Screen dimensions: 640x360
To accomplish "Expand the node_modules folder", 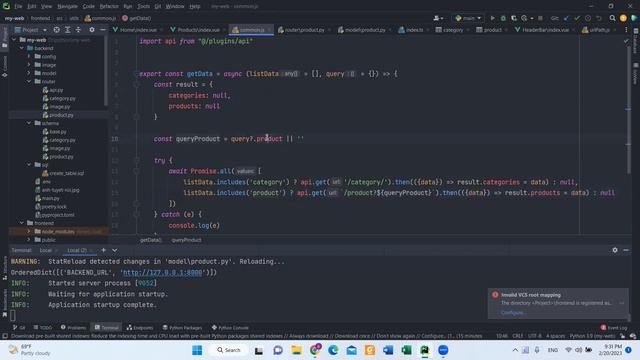I will tap(29, 231).
